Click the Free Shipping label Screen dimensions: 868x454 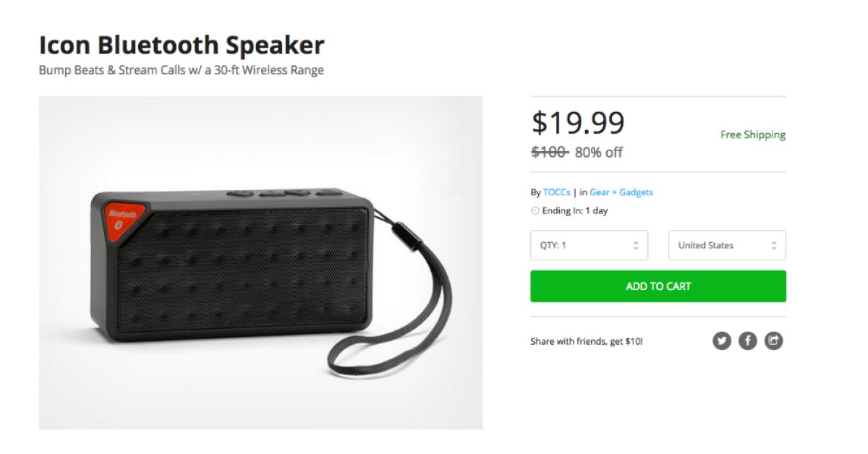[x=752, y=134]
